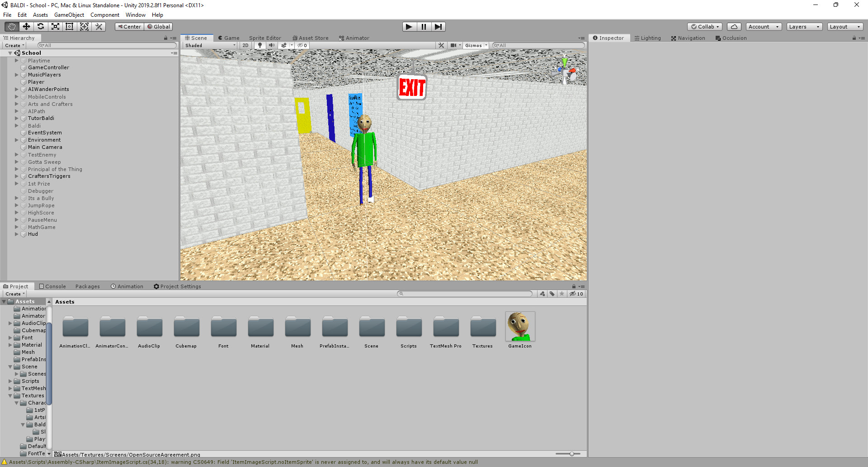Select the Hand pan tool

[11, 26]
